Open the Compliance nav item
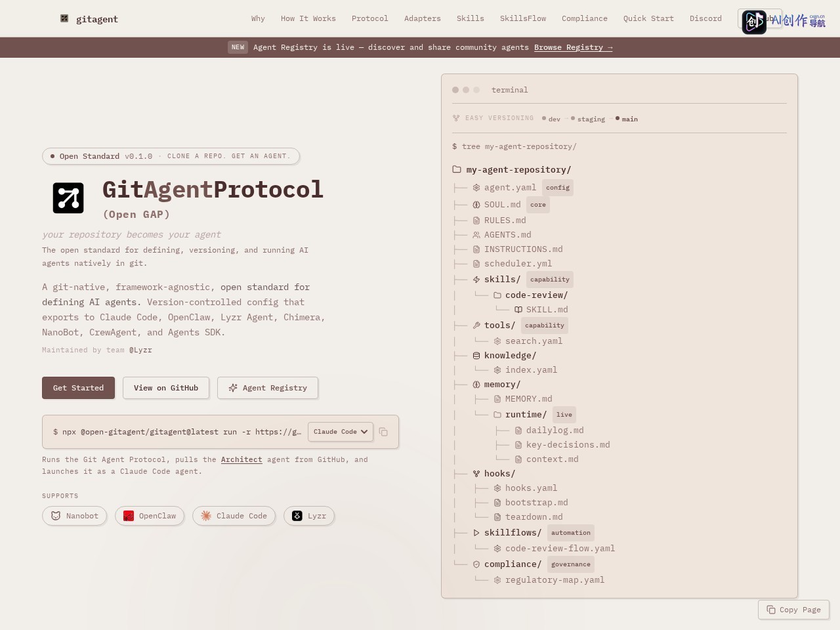The image size is (840, 630). (x=585, y=18)
